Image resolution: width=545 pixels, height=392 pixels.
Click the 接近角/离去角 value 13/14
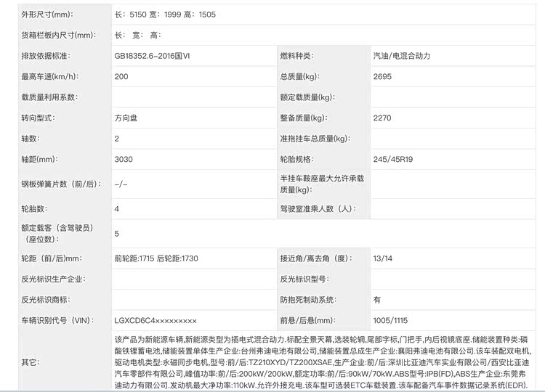click(382, 258)
